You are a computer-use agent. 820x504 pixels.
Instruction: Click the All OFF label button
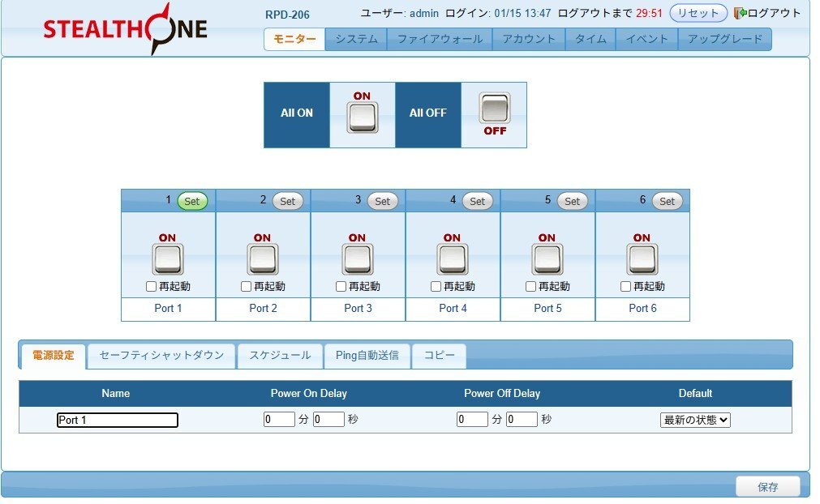point(428,115)
